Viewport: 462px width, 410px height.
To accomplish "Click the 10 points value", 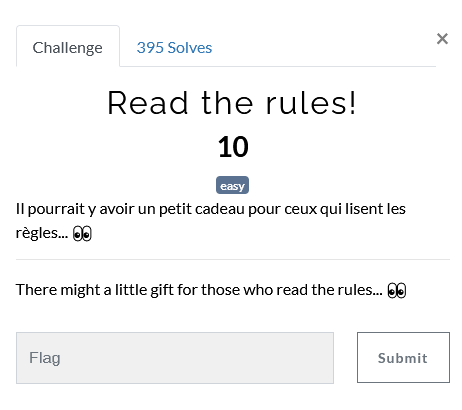I will (x=233, y=147).
